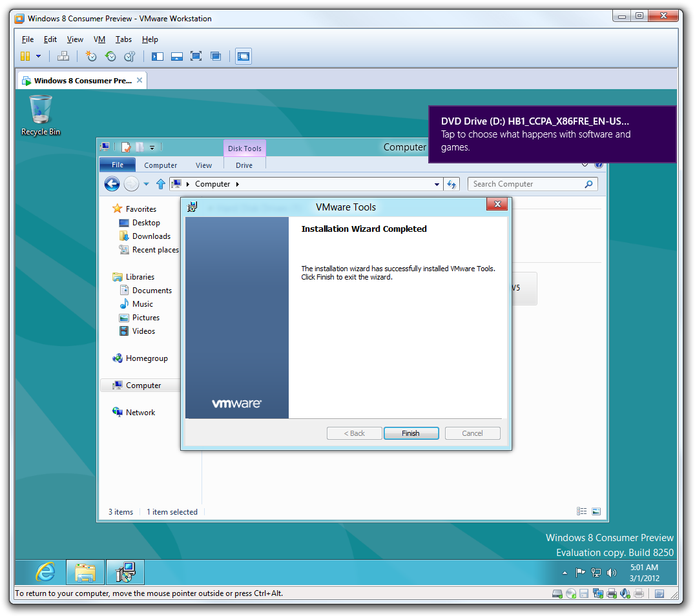This screenshot has height=616, width=695.
Task: Open the Edit menu
Action: (50, 39)
